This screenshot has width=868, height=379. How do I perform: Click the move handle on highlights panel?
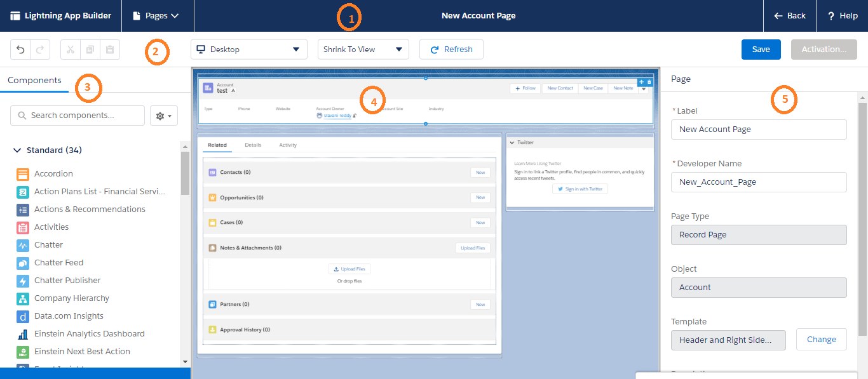[x=642, y=82]
